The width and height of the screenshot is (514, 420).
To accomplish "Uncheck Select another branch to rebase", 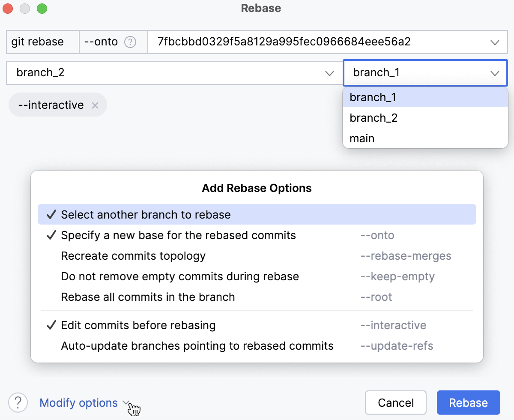I will [x=146, y=215].
